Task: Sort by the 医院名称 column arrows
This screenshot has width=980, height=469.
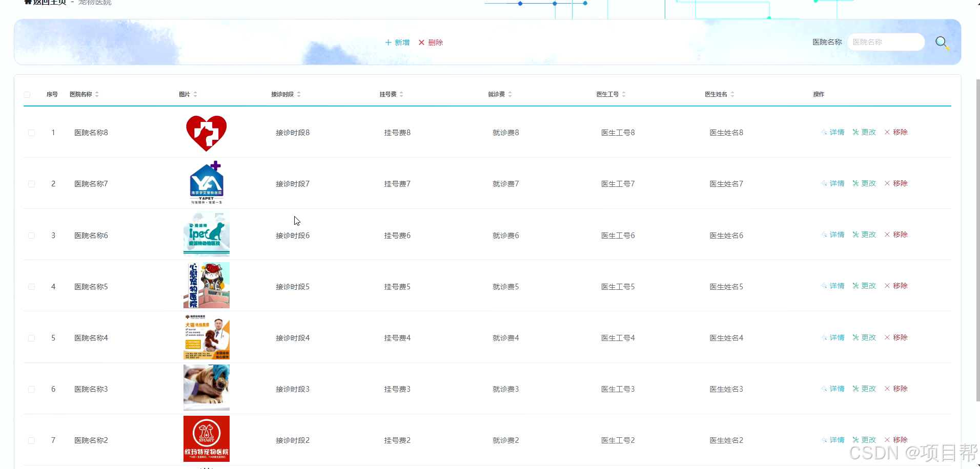Action: coord(97,94)
